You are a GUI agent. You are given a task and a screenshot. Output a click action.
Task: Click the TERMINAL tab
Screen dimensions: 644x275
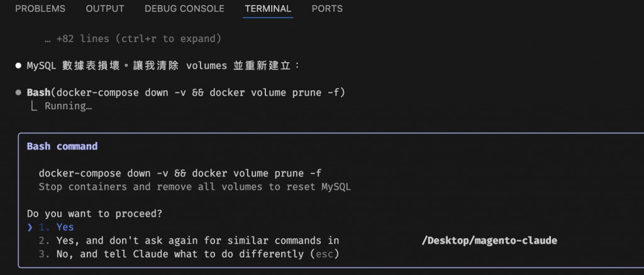point(268,9)
